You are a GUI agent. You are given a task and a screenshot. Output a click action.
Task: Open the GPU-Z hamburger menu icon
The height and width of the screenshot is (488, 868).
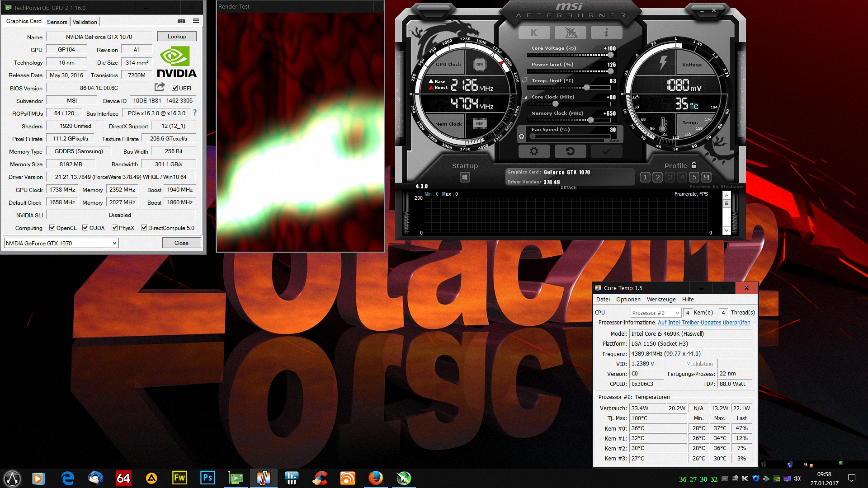click(x=196, y=21)
